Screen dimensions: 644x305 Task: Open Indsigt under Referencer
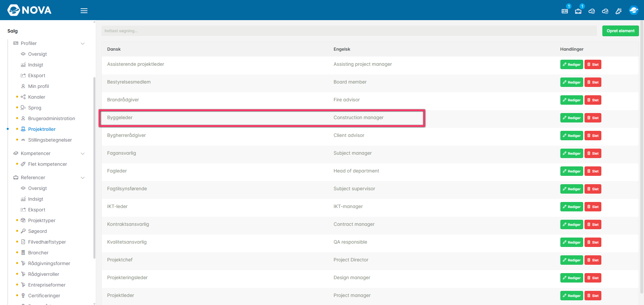36,199
